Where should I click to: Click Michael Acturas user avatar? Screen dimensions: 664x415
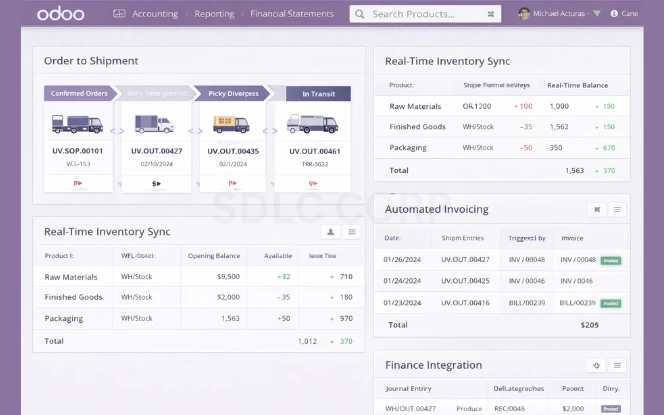point(524,14)
